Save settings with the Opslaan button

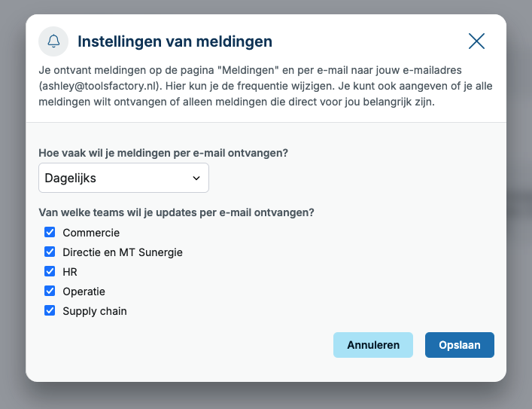[x=460, y=345]
